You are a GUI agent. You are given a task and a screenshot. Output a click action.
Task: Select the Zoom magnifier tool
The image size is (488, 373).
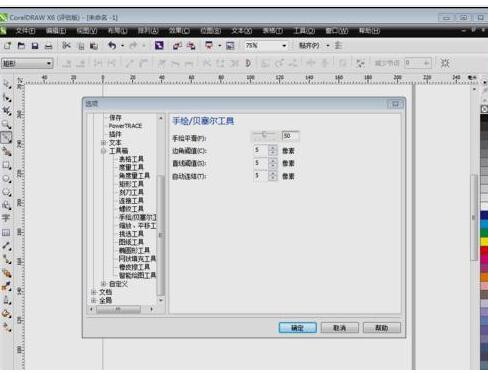pos(7,124)
